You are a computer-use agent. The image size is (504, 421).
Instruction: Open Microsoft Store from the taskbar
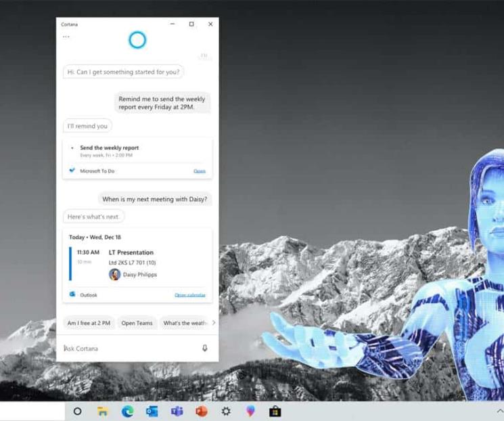coord(275,412)
